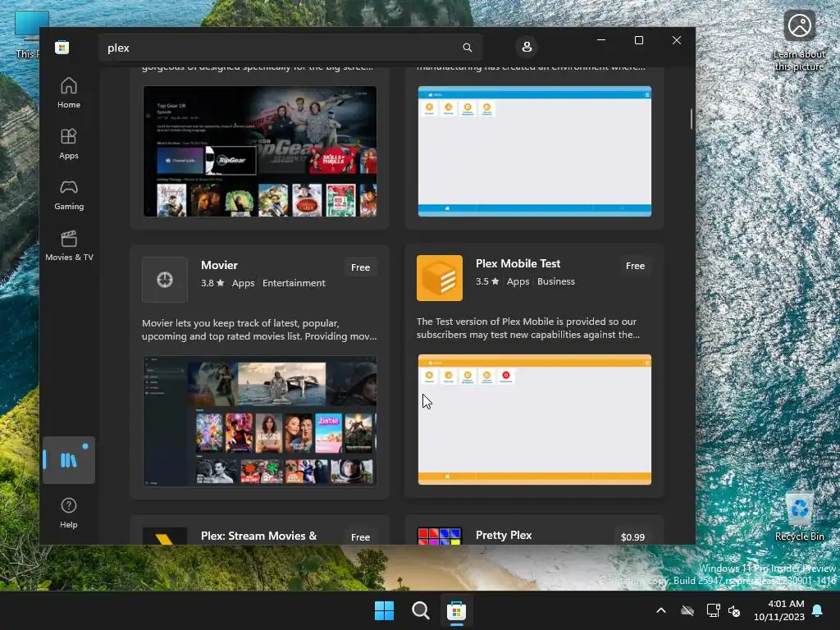Click the 3.5 star rating of Plex Mobile Test
The height and width of the screenshot is (630, 840).
487,281
